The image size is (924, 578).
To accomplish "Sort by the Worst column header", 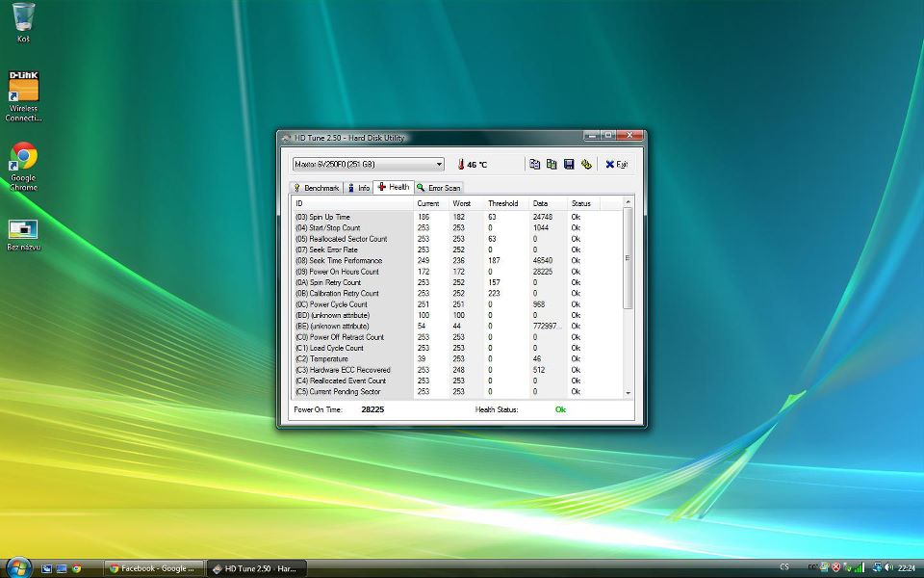I will pyautogui.click(x=467, y=203).
